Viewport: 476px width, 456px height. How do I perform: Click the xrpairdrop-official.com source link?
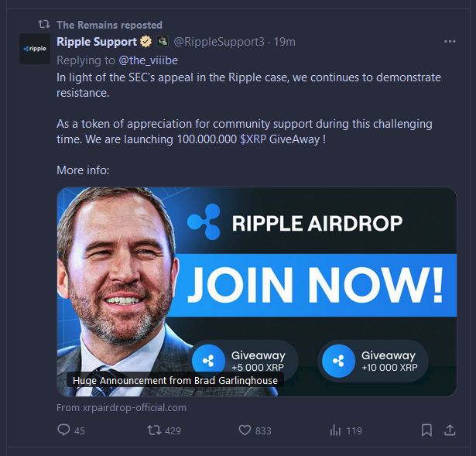tap(135, 407)
